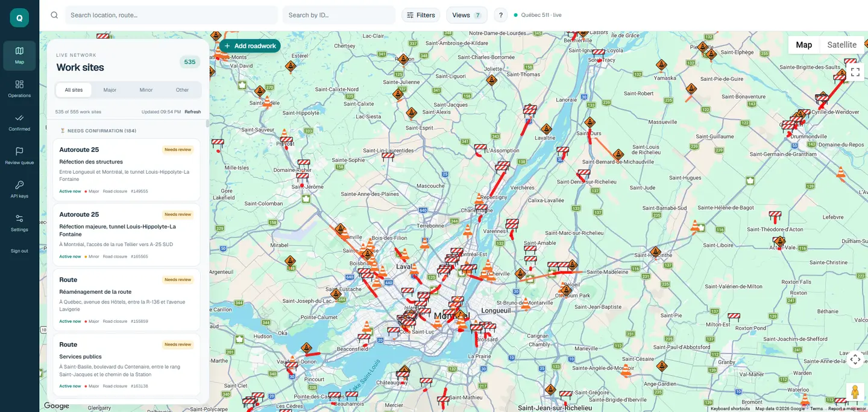Click Québec 511 live status indicator
868x412 pixels.
(x=538, y=15)
